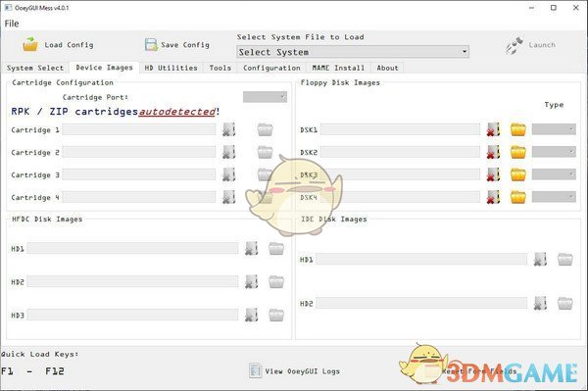Click the Cartridge 1 path field

(139, 129)
